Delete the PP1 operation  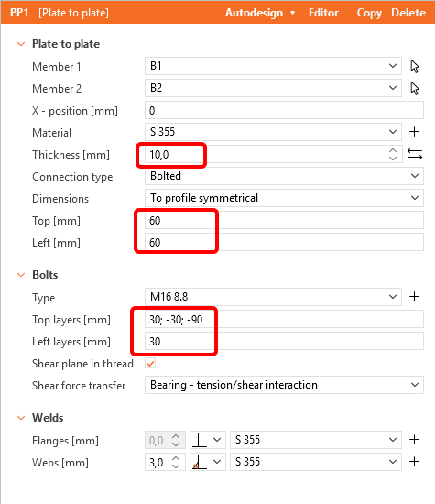(408, 13)
